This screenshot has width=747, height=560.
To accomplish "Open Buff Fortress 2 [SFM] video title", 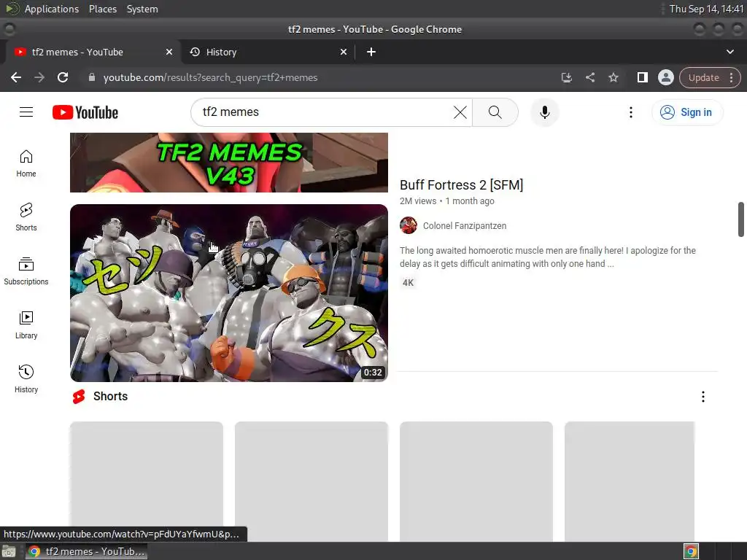I will click(461, 184).
